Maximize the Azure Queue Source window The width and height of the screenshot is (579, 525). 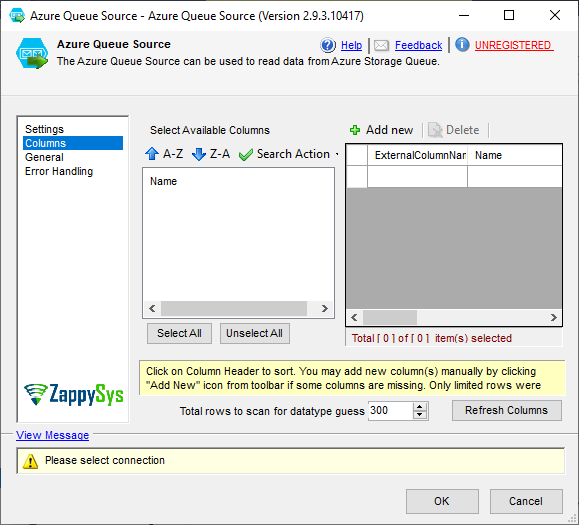point(509,16)
